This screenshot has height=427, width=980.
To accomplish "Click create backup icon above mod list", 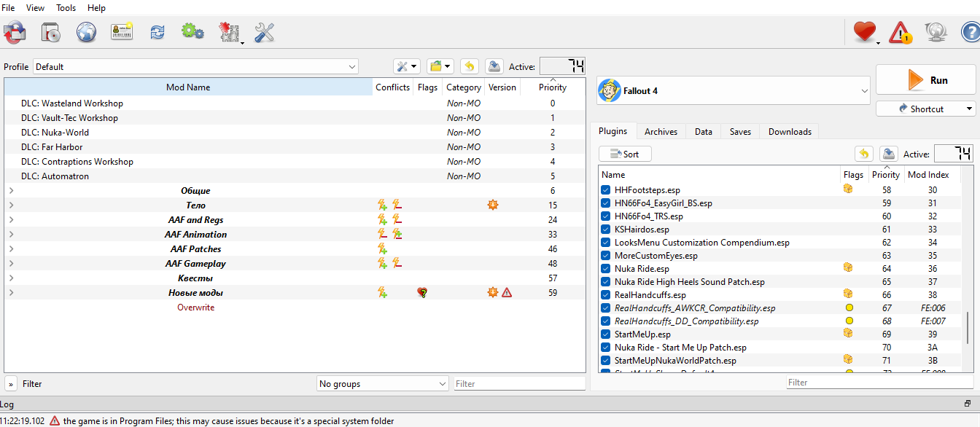I will click(x=494, y=66).
